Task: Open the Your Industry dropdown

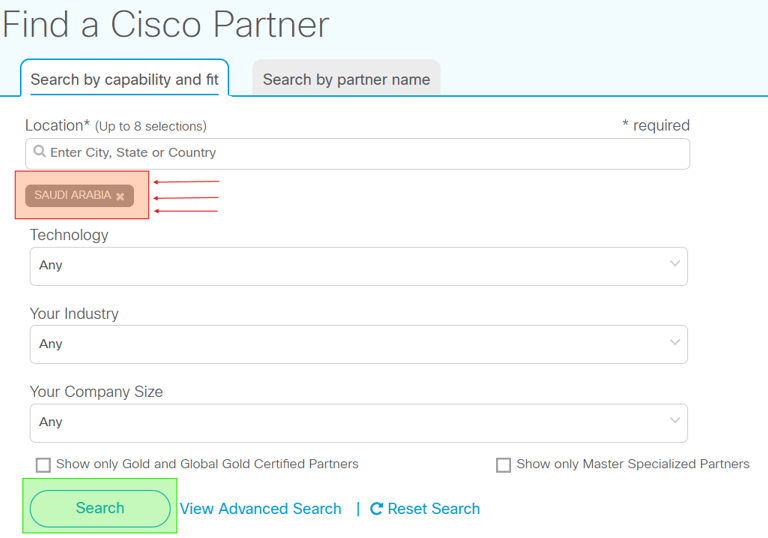Action: [x=359, y=344]
